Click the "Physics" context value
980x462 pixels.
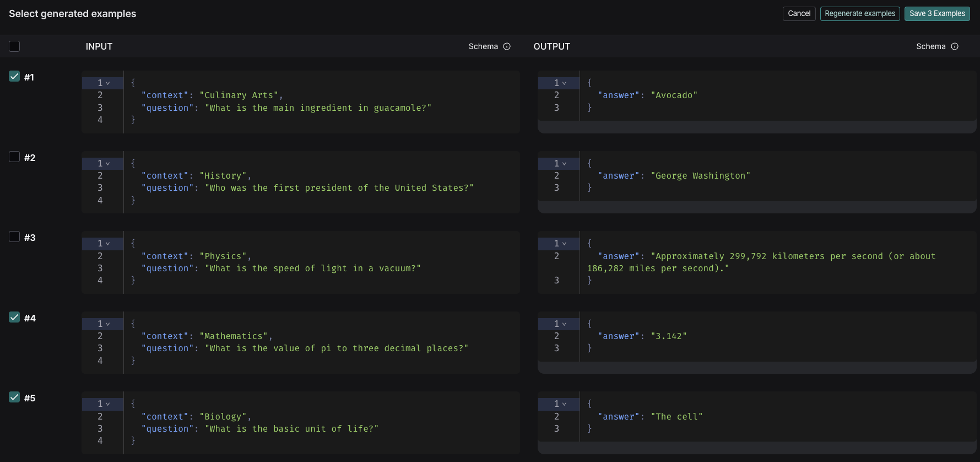[x=223, y=256]
